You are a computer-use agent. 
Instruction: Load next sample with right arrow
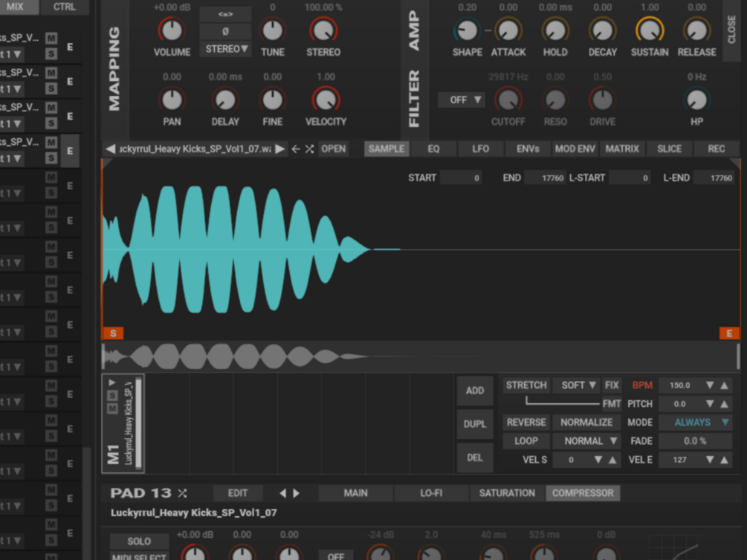[x=280, y=149]
